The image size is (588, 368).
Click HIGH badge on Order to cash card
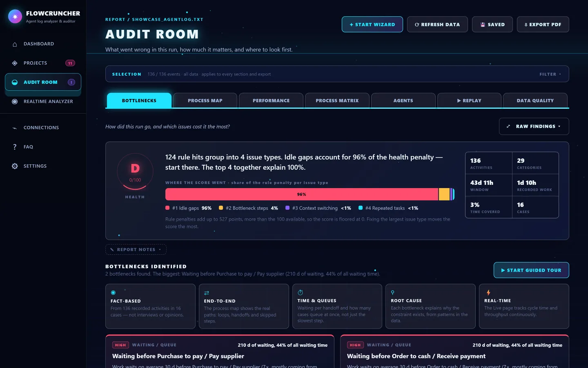355,345
